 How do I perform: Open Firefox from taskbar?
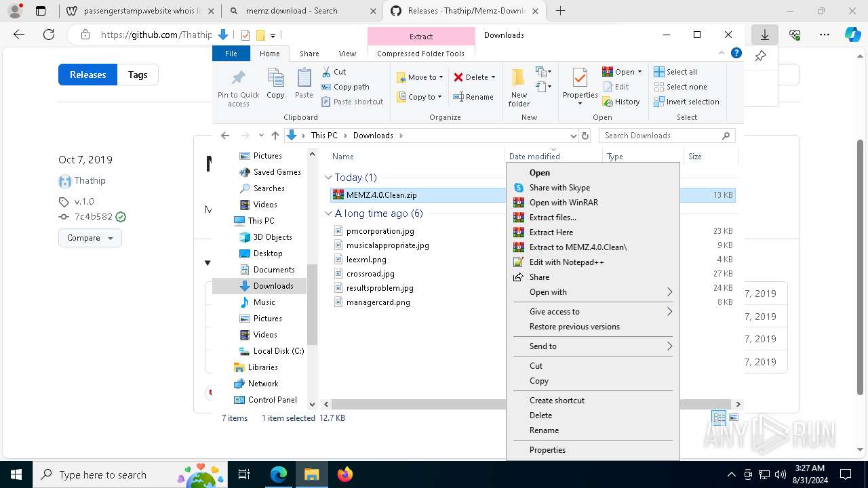tap(345, 474)
